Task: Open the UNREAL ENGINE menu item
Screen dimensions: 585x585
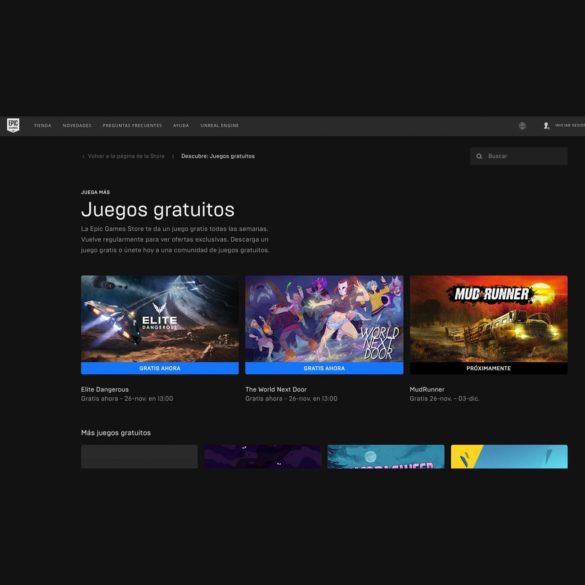Action: pyautogui.click(x=220, y=126)
